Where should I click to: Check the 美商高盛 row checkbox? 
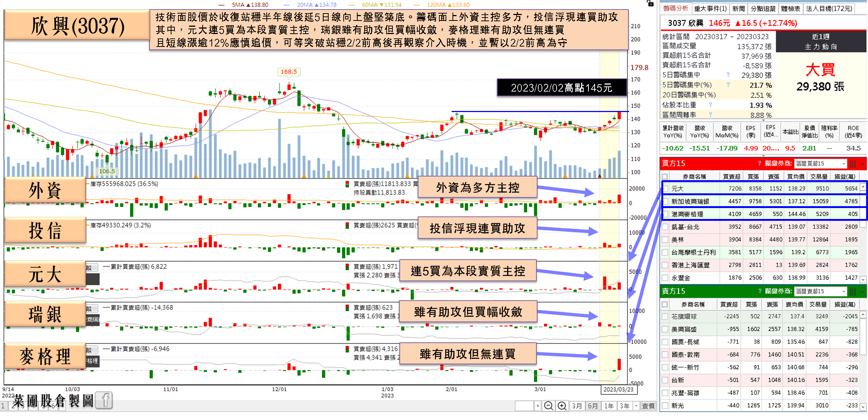(x=665, y=329)
